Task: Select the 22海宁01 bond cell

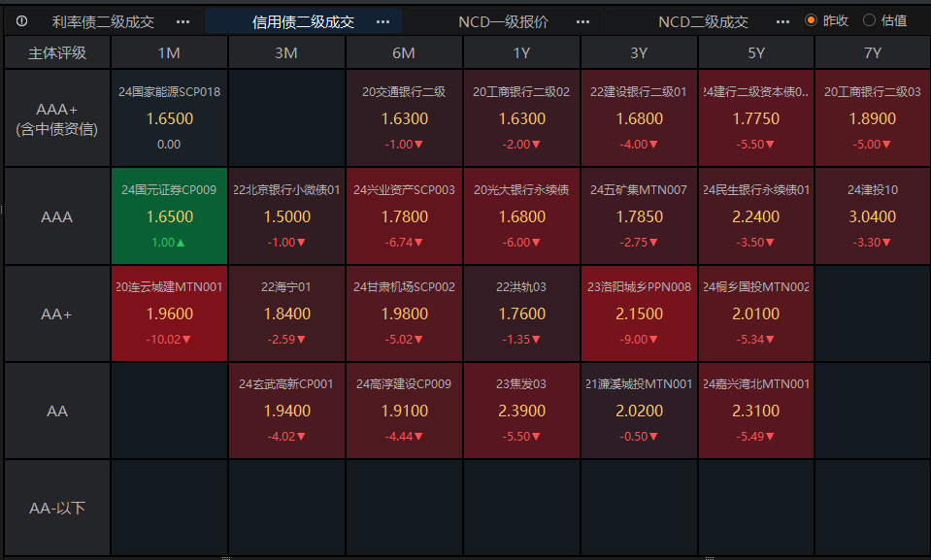Action: pyautogui.click(x=286, y=313)
